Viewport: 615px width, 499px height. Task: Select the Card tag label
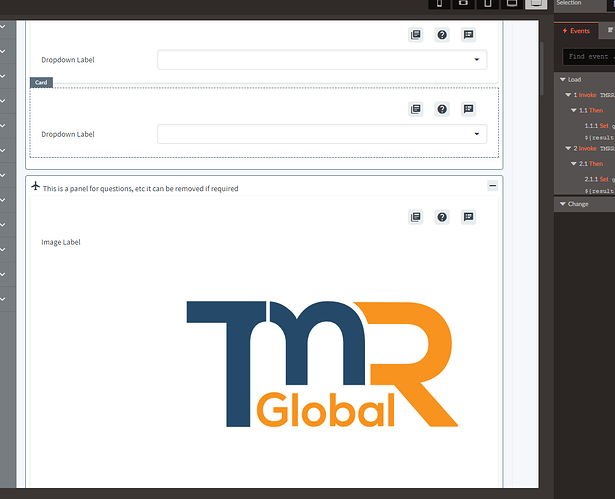41,82
